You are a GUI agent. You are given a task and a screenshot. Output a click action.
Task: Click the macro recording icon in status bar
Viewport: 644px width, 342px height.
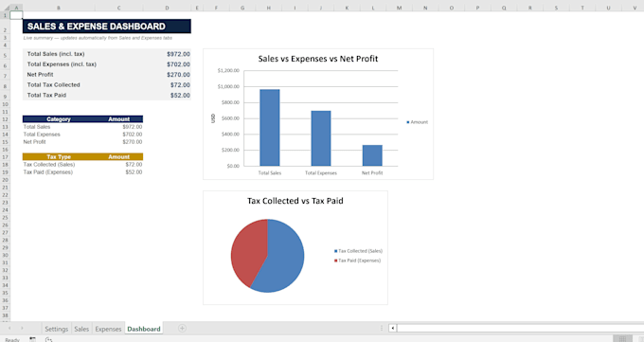point(32,339)
